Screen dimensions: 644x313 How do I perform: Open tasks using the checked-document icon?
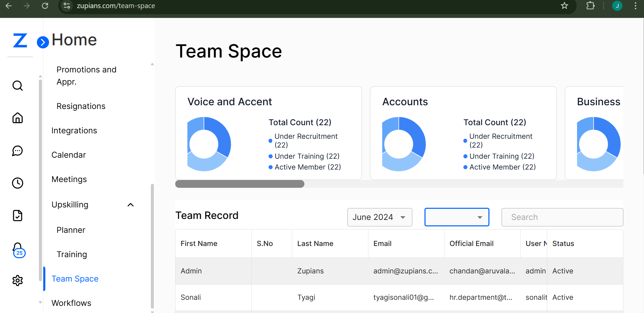point(17,216)
